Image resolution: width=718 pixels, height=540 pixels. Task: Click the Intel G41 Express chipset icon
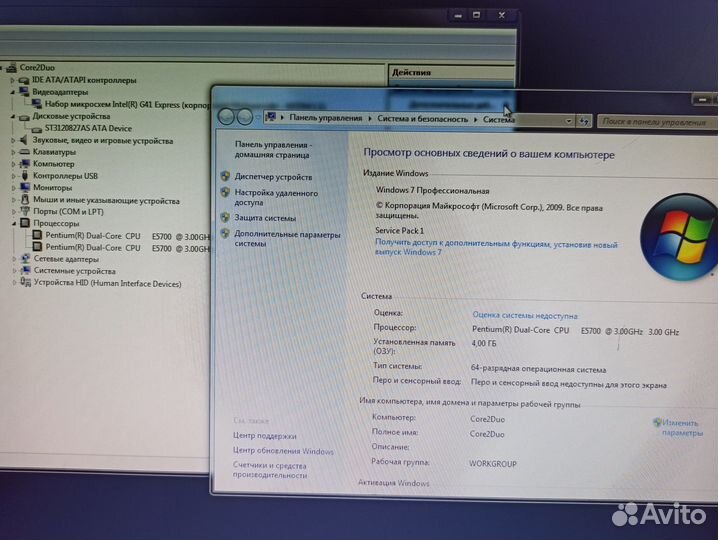pyautogui.click(x=37, y=104)
